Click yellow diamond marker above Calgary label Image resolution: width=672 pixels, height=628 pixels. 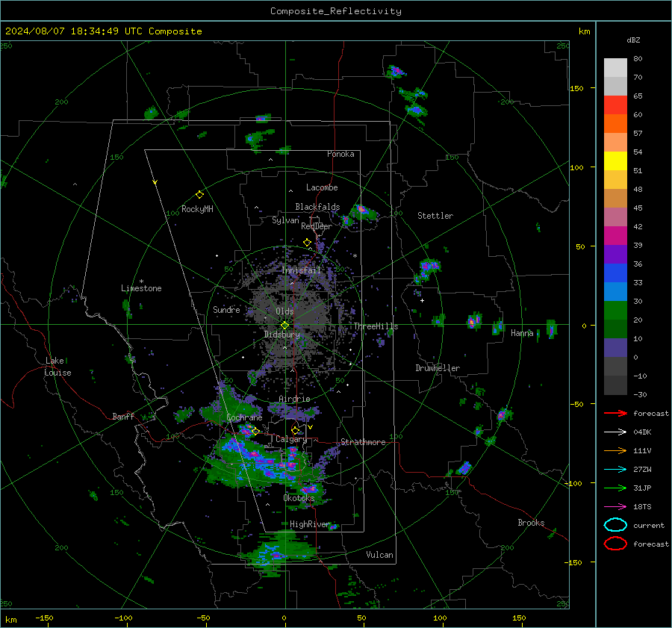[295, 430]
